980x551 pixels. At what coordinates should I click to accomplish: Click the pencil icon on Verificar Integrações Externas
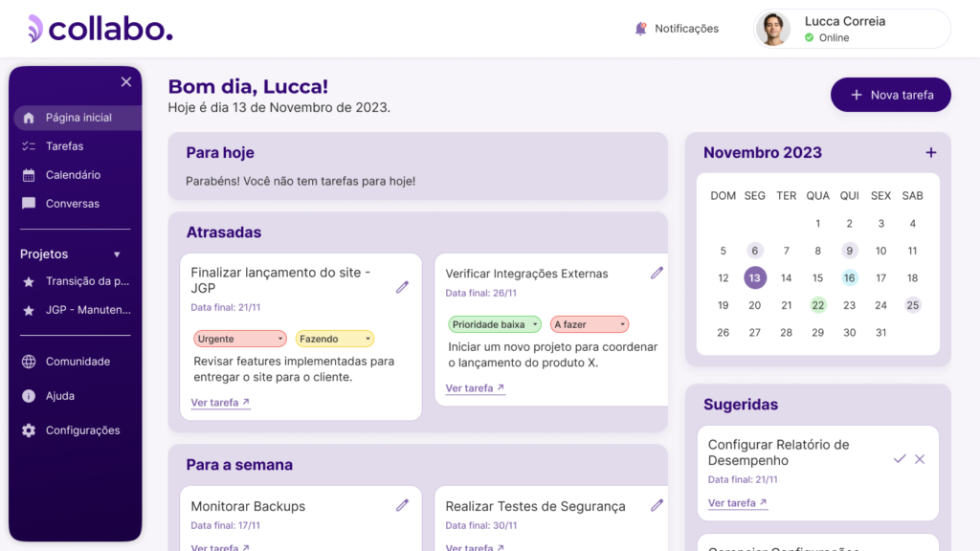click(x=657, y=273)
